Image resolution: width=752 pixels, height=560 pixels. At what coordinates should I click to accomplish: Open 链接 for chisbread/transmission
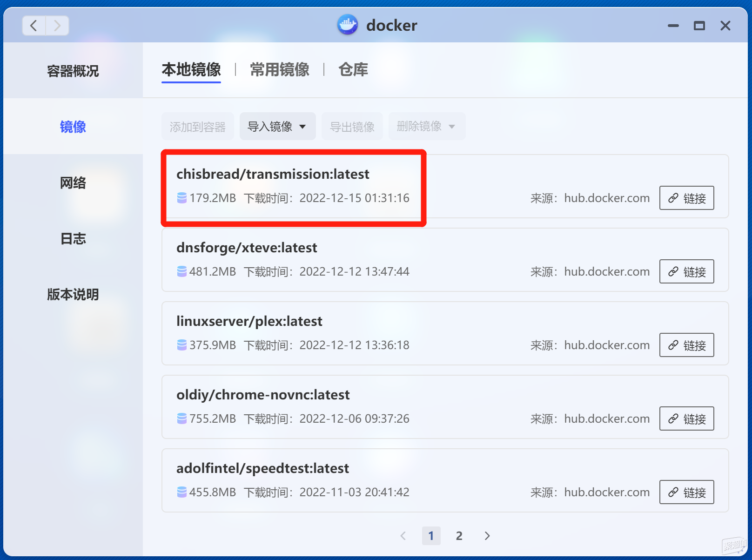(x=686, y=198)
